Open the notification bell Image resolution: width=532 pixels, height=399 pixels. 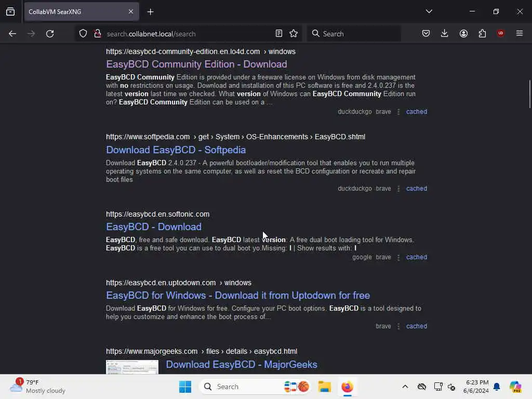point(497,387)
